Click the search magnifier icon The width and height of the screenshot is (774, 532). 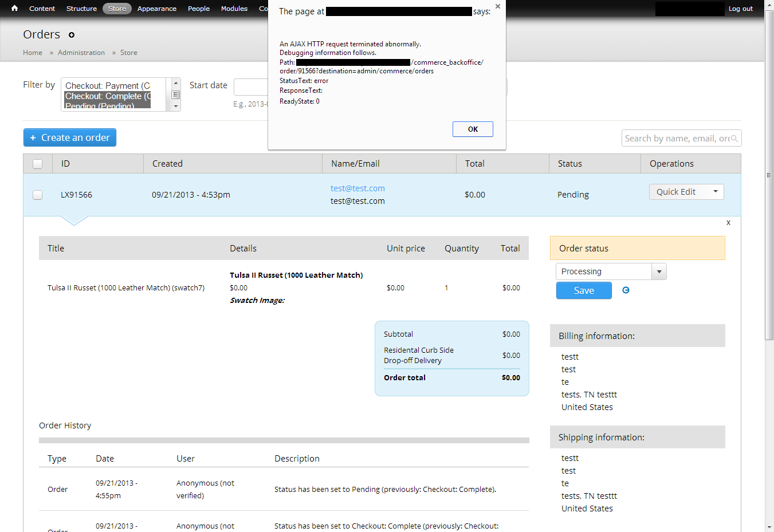(x=734, y=138)
